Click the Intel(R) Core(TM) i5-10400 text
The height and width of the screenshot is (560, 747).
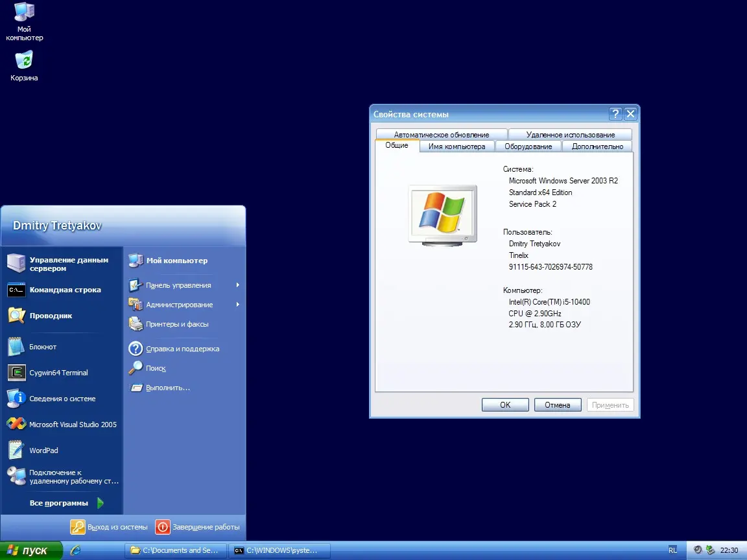click(549, 302)
